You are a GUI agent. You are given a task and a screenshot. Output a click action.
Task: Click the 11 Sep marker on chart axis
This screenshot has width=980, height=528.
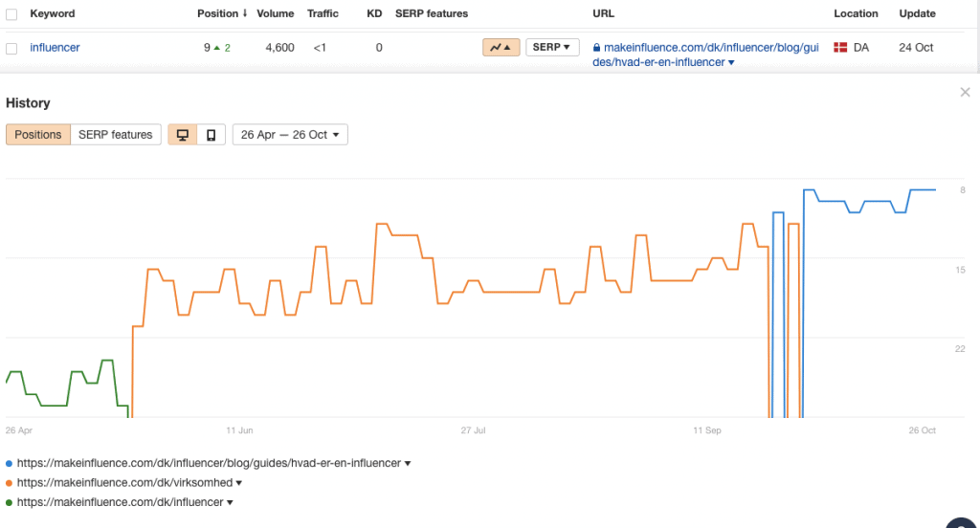[707, 429]
